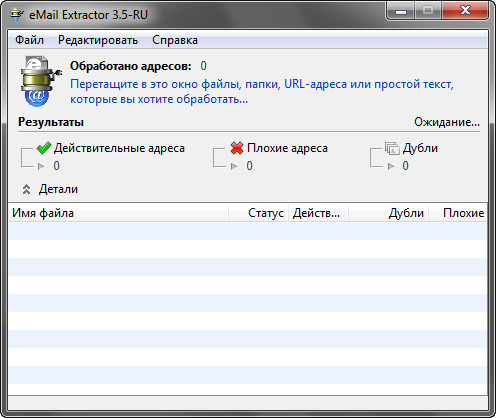Click the blue drag-files instruction text

click(262, 91)
